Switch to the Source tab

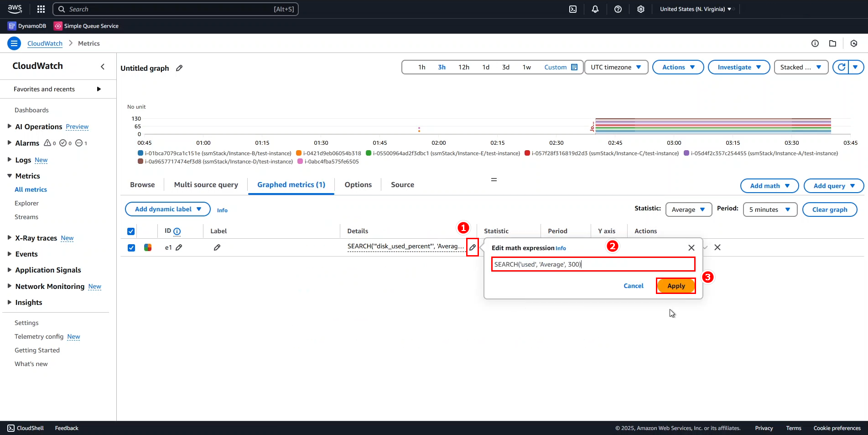coord(402,185)
